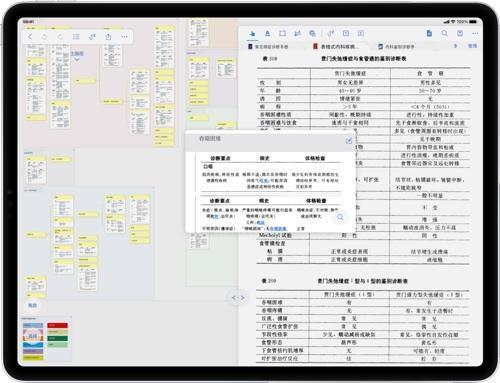Open document toolbar three-dot more menu
This screenshot has width=500, height=383.
pyautogui.click(x=475, y=33)
